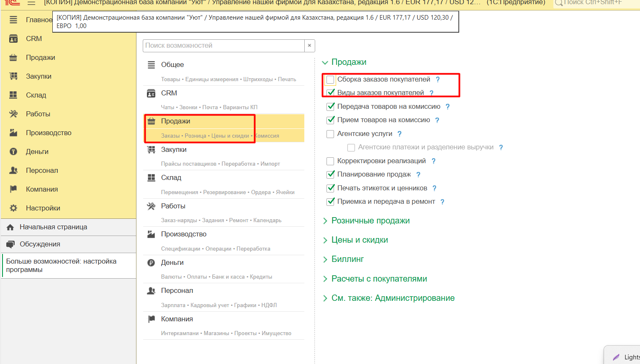Enable Сборка заказов покупателей checkbox
Viewport: 640px width, 364px height.
tap(330, 79)
